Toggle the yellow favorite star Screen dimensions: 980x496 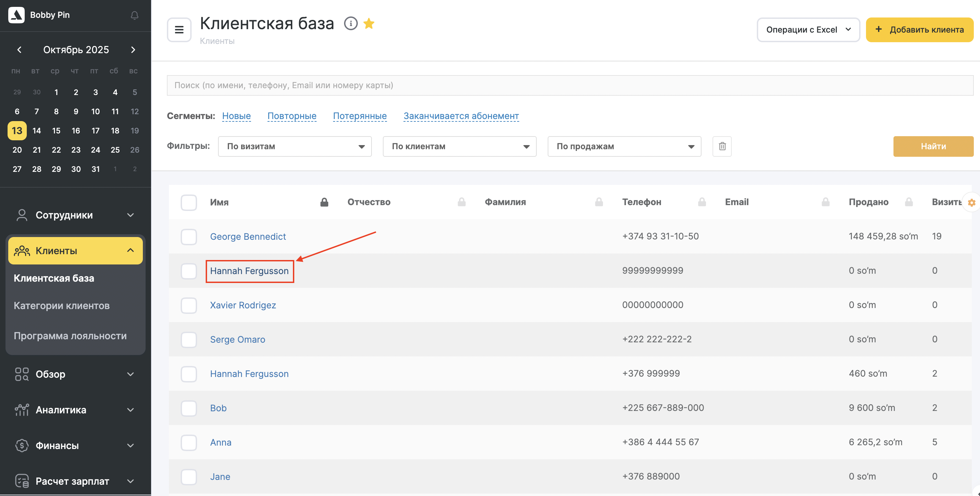[x=369, y=24]
